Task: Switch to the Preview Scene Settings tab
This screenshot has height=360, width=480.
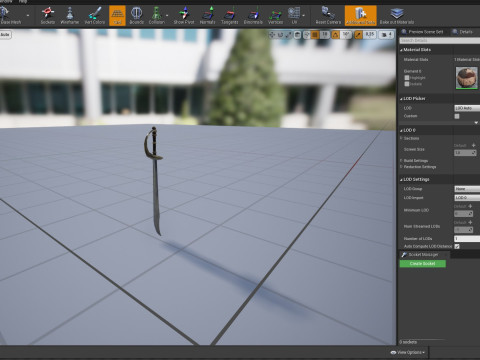Action: tap(423, 32)
